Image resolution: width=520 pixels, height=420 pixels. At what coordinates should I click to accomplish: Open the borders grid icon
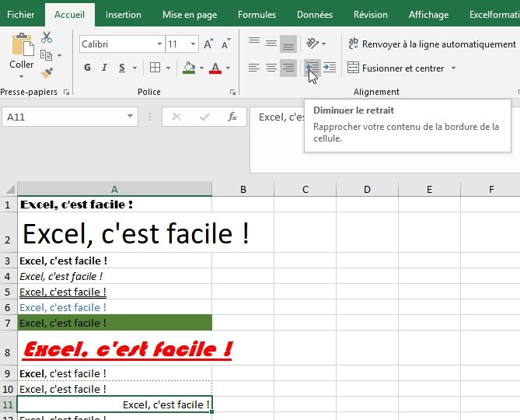155,68
